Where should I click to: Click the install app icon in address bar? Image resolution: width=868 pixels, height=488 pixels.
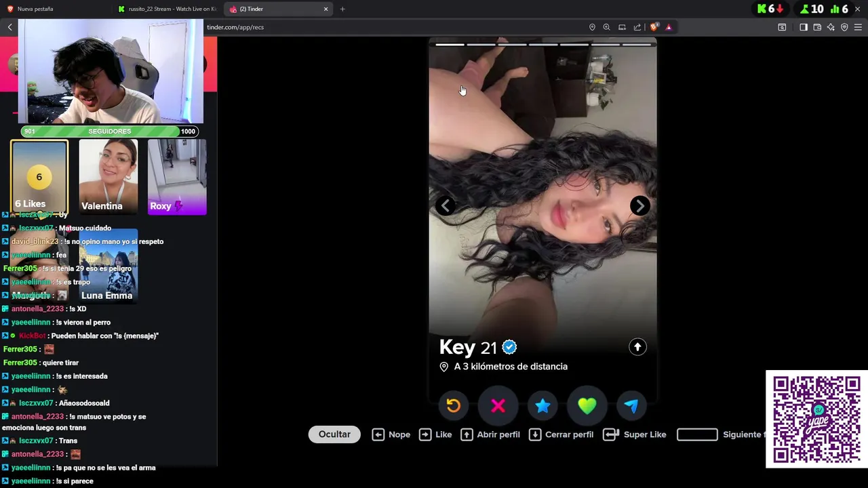pyautogui.click(x=622, y=27)
